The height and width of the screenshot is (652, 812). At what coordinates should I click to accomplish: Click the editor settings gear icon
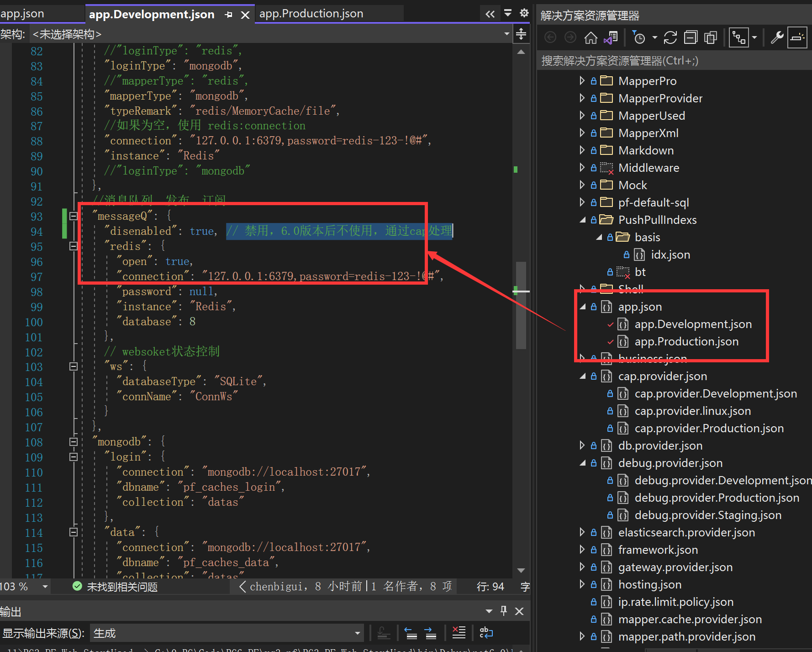tap(524, 13)
